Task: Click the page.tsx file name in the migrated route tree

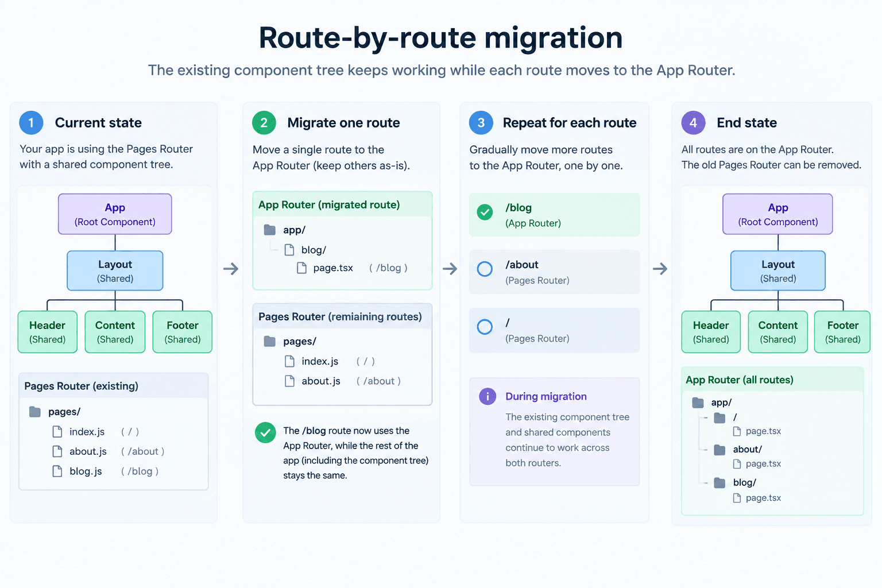Action: 333,268
